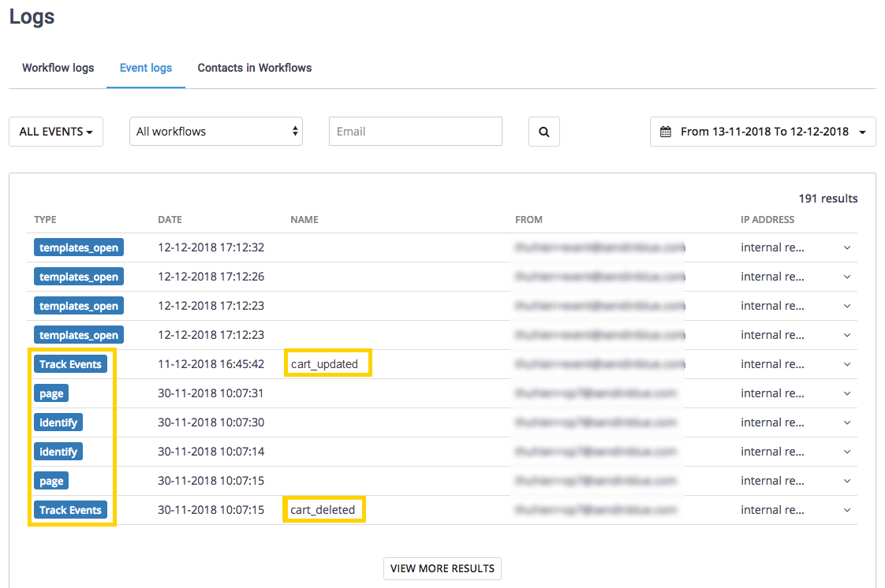Expand row dated 30-11-2018 10:07:30
The height and width of the screenshot is (588, 885).
click(847, 422)
